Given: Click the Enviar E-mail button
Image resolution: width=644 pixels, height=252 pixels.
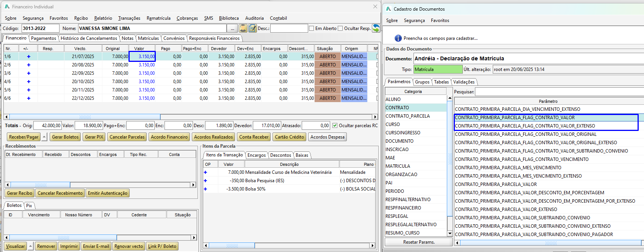Looking at the screenshot, I should point(96,246).
